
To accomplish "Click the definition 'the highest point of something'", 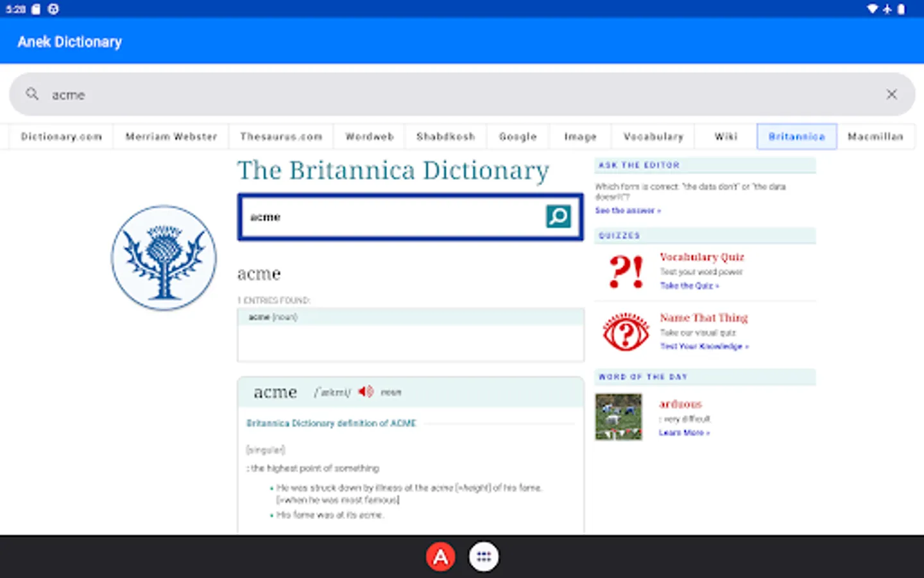I will 313,468.
